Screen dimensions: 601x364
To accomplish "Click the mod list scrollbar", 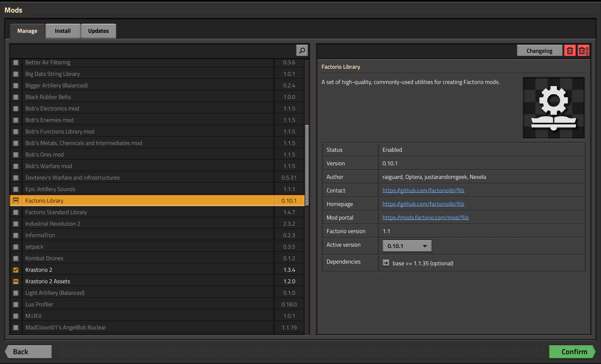I will tap(307, 165).
